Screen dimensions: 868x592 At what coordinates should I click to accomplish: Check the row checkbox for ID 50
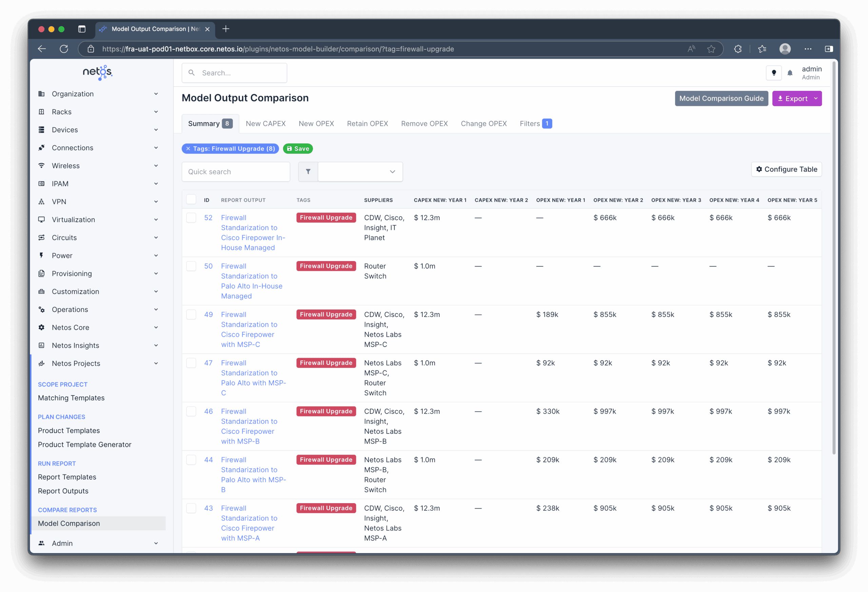point(191,266)
